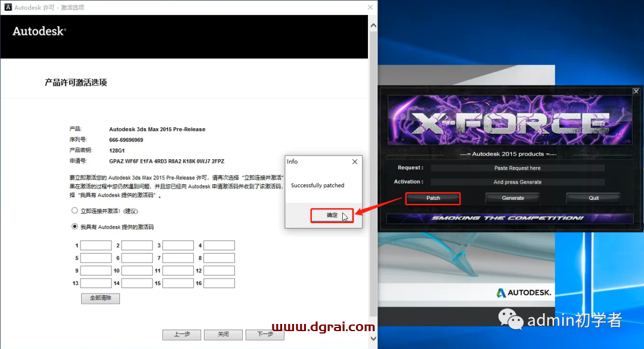Click the 上一步 back button
The image size is (644, 349).
point(181,335)
